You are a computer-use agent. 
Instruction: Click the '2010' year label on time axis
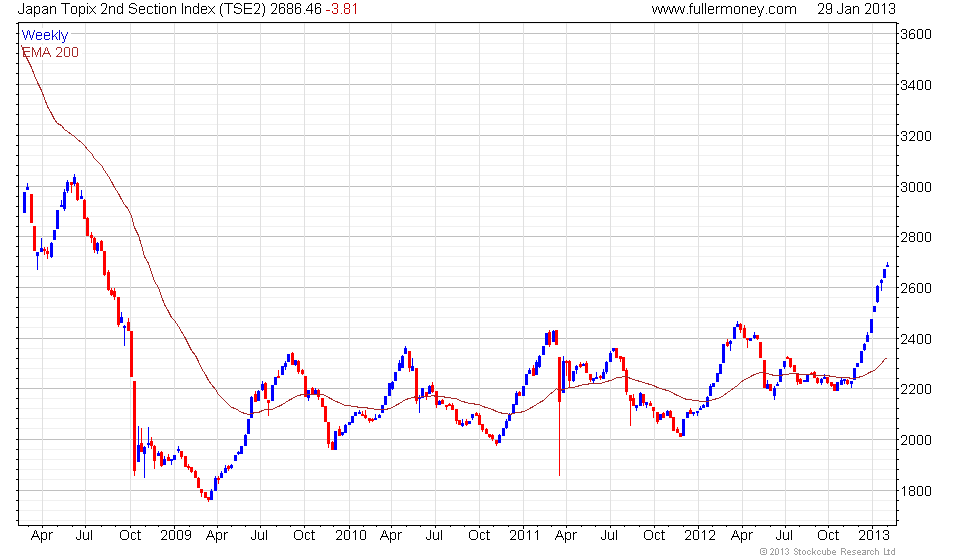pos(351,535)
